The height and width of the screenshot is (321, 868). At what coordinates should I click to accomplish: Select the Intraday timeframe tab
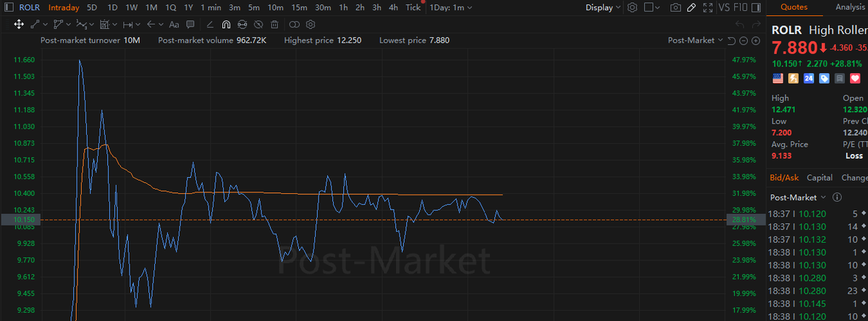64,8
